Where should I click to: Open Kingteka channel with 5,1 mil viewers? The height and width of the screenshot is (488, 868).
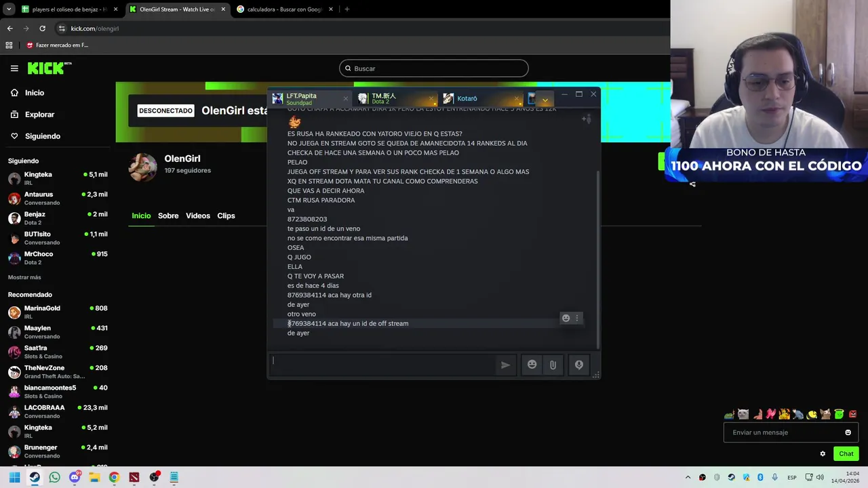(x=58, y=178)
